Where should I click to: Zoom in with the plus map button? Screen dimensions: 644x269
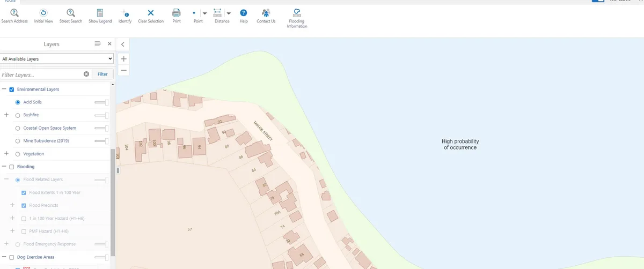tap(124, 59)
